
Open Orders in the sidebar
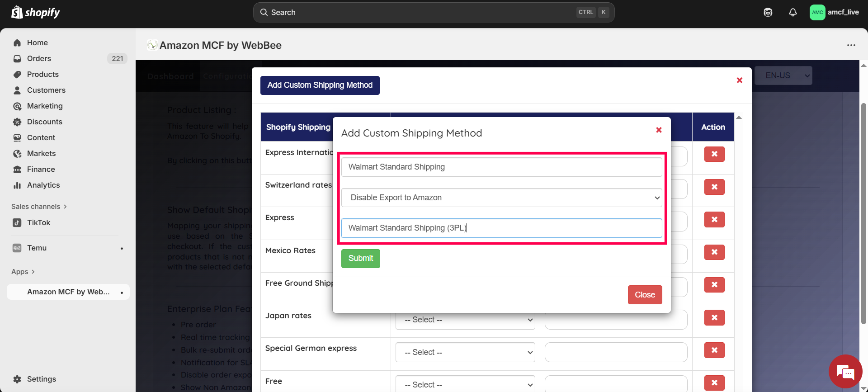[x=39, y=58]
